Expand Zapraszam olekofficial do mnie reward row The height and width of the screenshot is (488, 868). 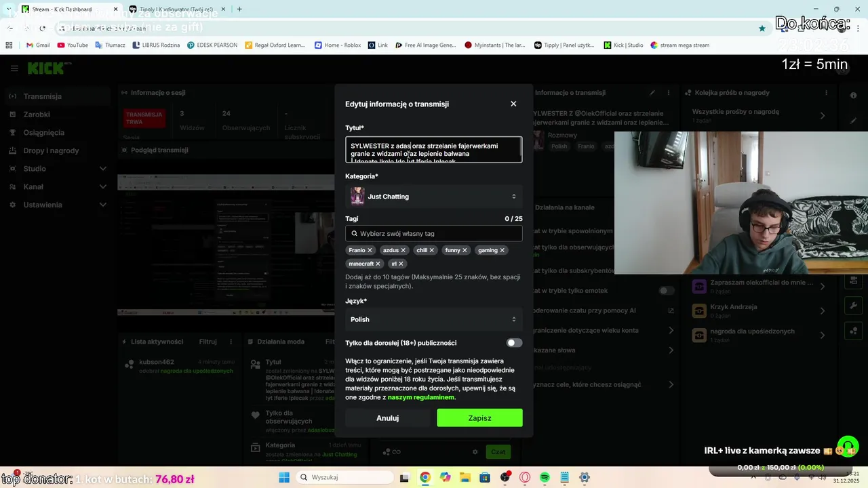coord(759,286)
